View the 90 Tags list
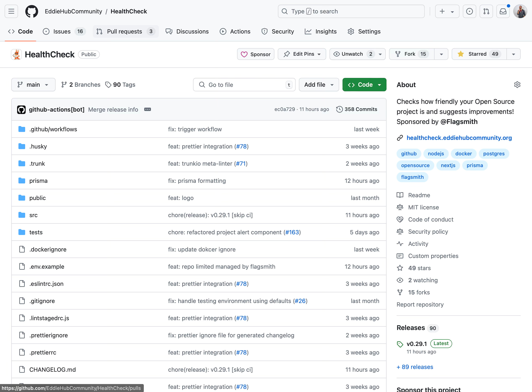Image resolution: width=532 pixels, height=392 pixels. click(x=120, y=85)
